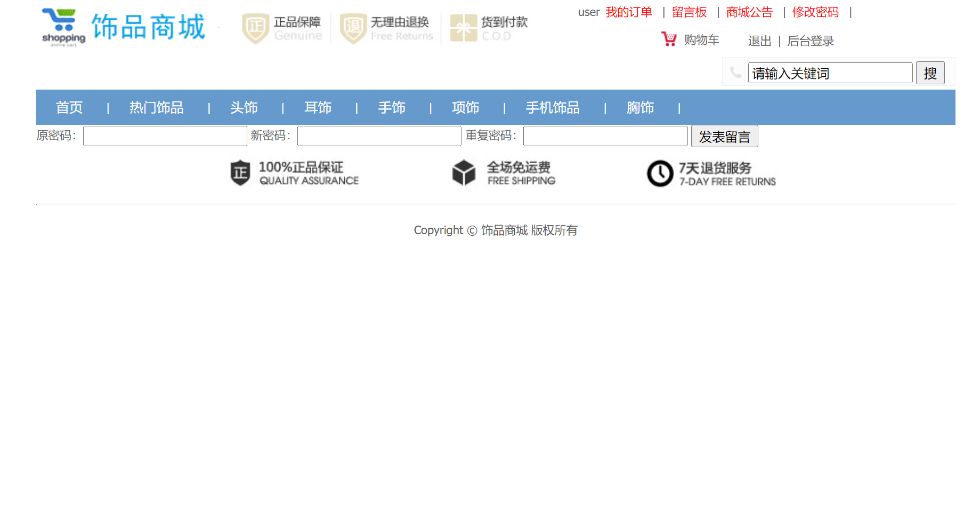Viewport: 980px width, 520px height.
Task: Click inside the 原密码 password field
Action: pos(165,136)
